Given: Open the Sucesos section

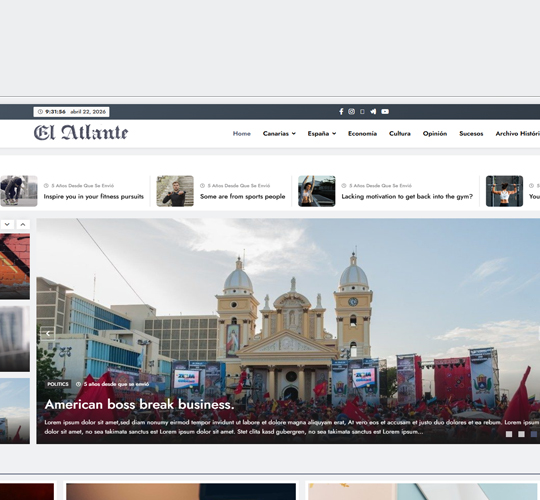Looking at the screenshot, I should tap(471, 134).
